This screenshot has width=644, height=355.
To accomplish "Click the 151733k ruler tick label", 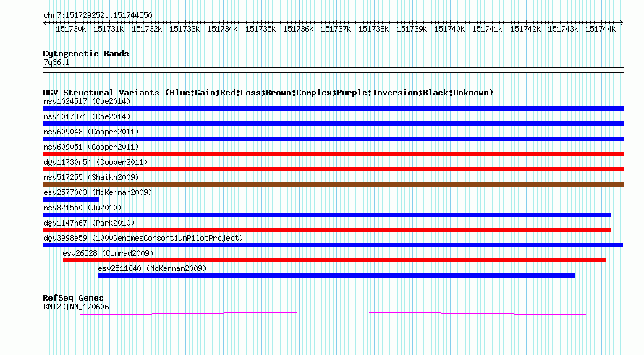I will tap(185, 29).
